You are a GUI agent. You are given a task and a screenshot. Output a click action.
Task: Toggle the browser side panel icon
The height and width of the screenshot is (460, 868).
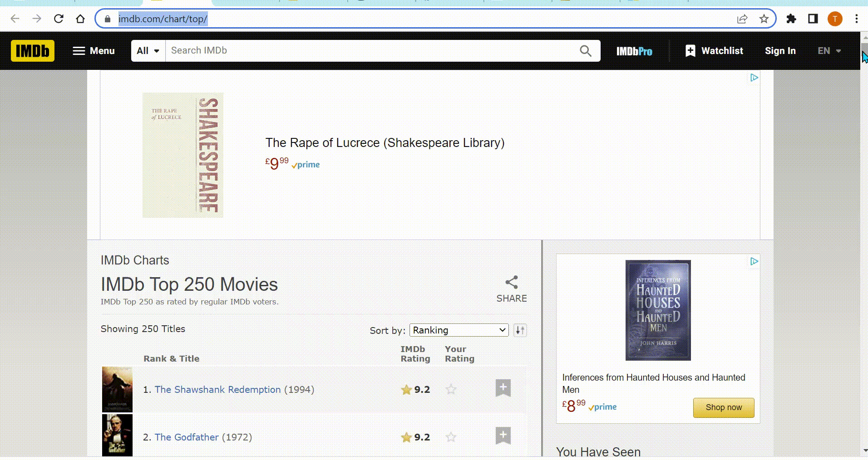(813, 19)
